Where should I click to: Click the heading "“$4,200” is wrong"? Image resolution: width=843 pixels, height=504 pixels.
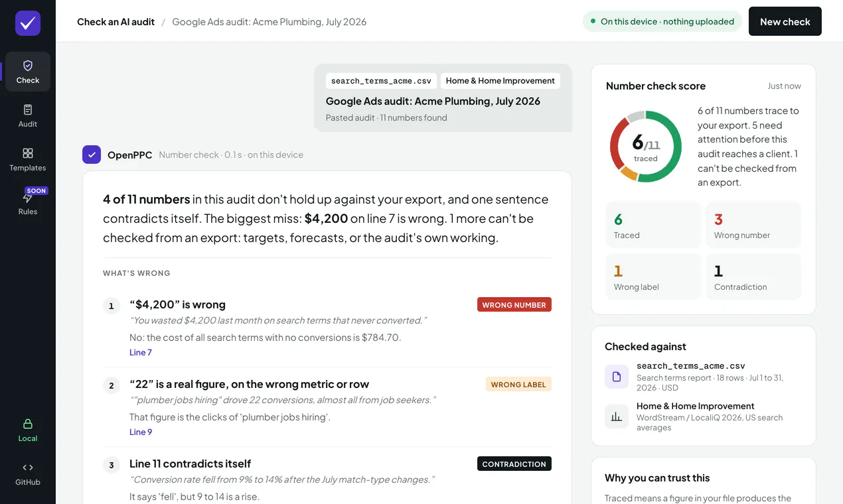pyautogui.click(x=177, y=304)
